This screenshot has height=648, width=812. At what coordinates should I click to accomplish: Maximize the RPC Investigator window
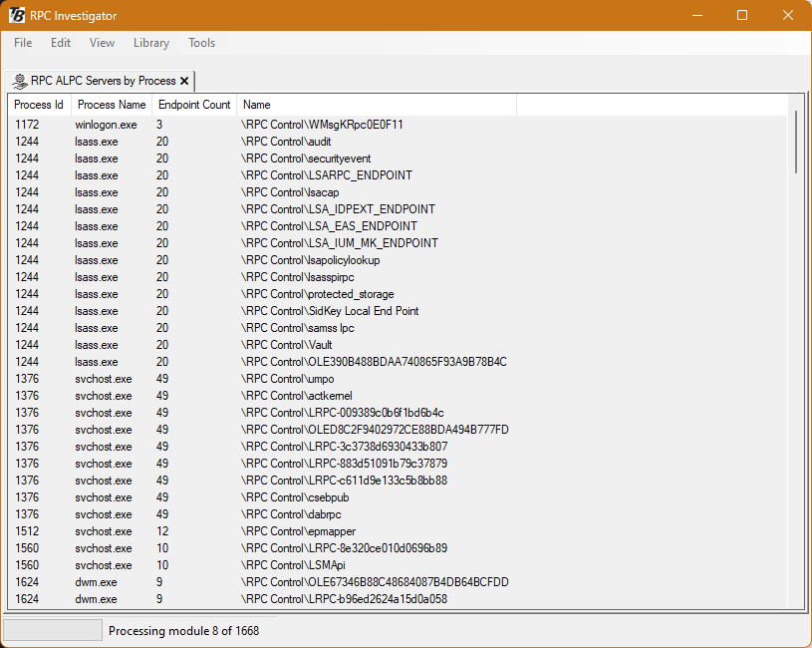click(742, 15)
